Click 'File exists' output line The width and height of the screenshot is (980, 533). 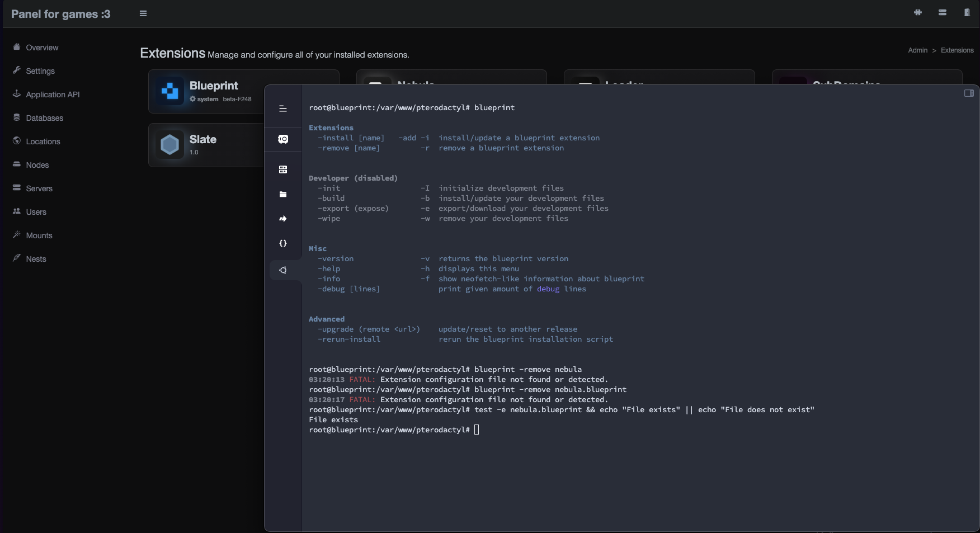333,419
